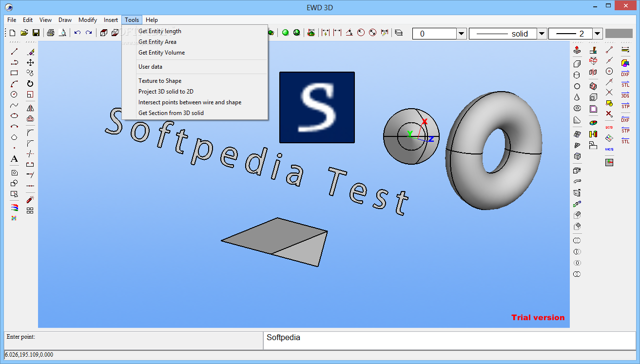Click the blue WCS icon
Image resolution: width=640 pixels, height=364 pixels.
tap(609, 149)
